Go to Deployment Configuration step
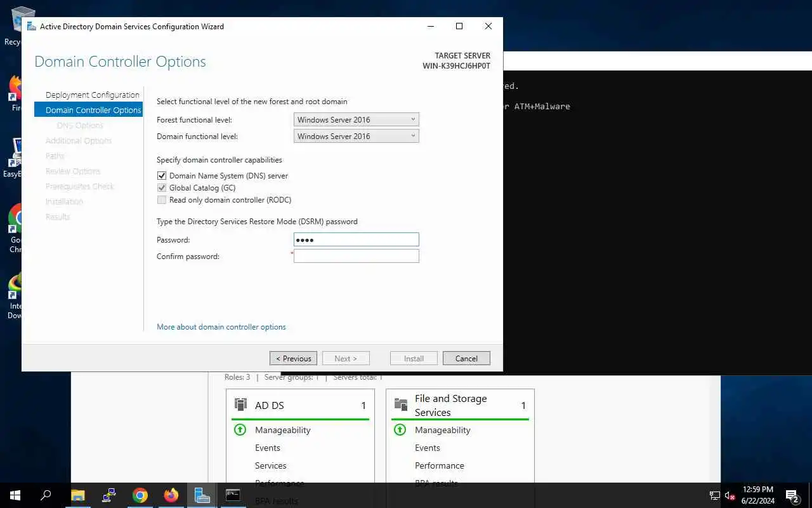 pos(93,95)
